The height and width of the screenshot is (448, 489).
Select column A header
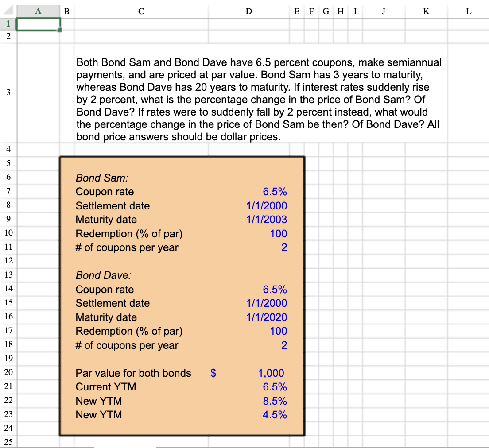coord(39,11)
